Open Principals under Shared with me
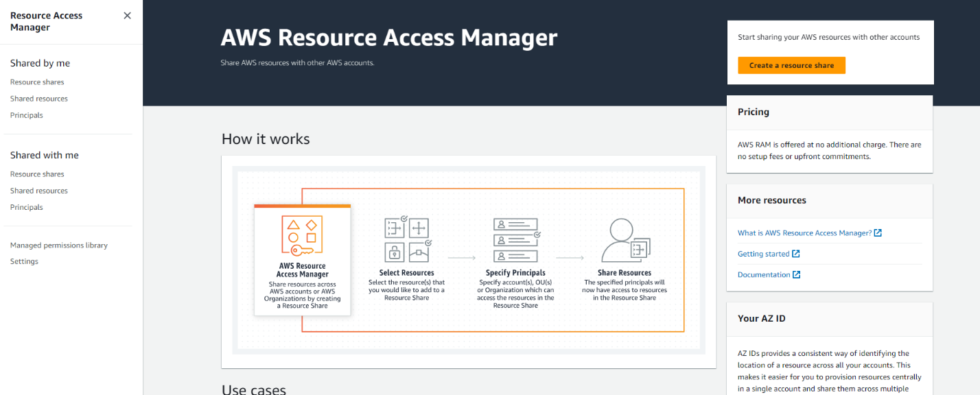 point(27,207)
